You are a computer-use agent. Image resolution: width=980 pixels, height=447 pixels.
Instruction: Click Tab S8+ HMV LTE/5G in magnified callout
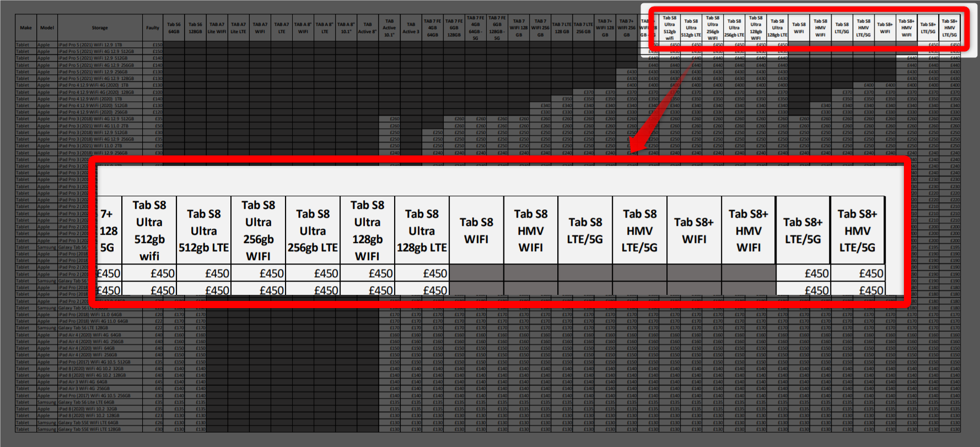pos(857,230)
